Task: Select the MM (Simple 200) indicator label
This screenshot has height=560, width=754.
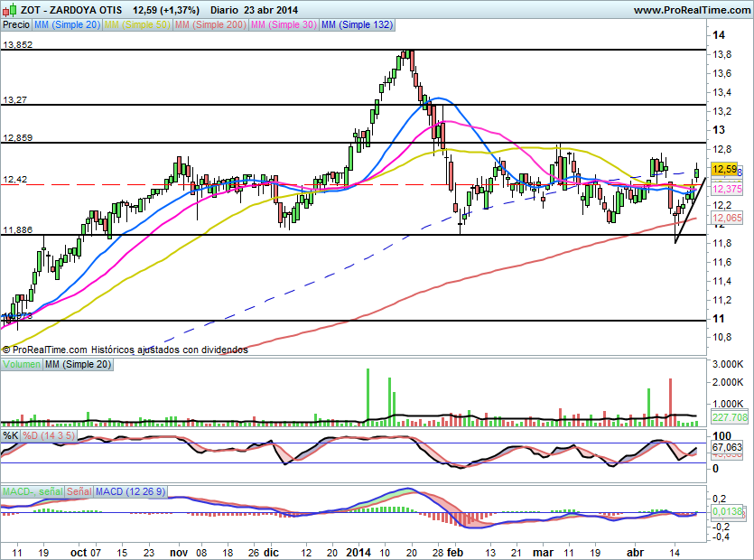Action: [210, 24]
